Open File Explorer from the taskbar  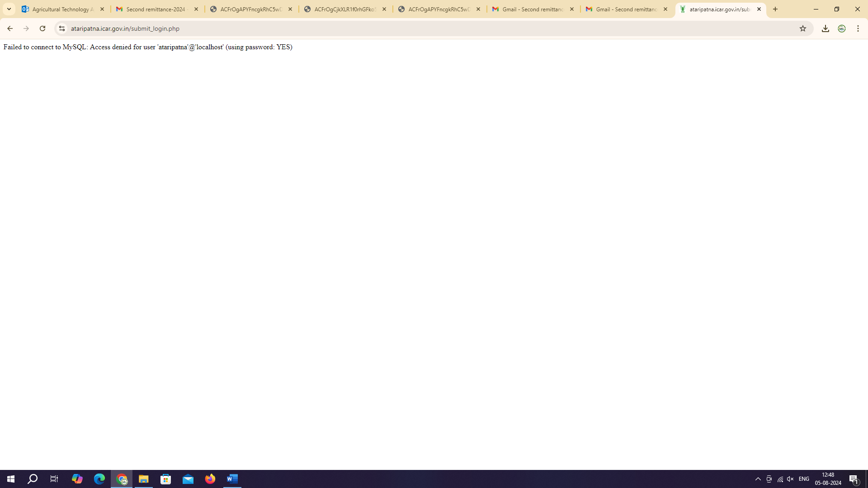tap(144, 479)
